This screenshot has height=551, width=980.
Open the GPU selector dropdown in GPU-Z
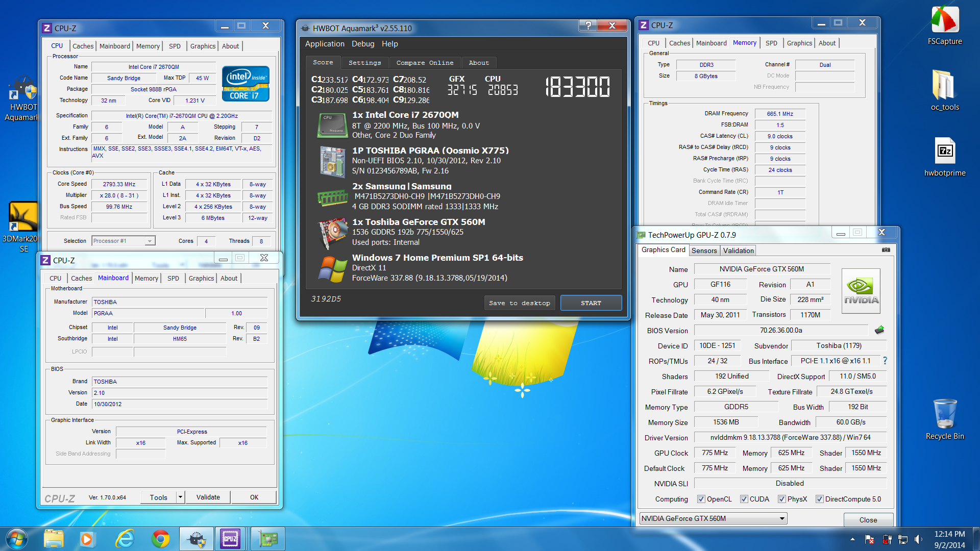(x=713, y=518)
